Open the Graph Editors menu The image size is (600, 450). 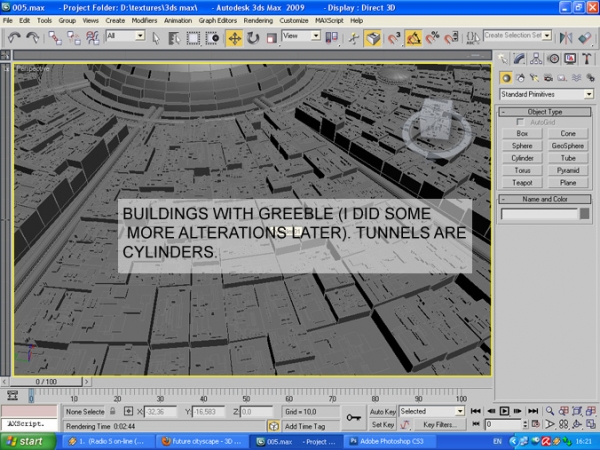click(x=217, y=20)
